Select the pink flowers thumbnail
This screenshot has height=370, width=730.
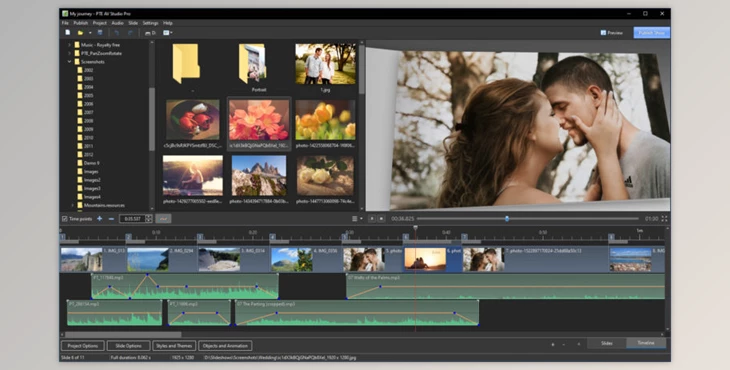tap(259, 120)
